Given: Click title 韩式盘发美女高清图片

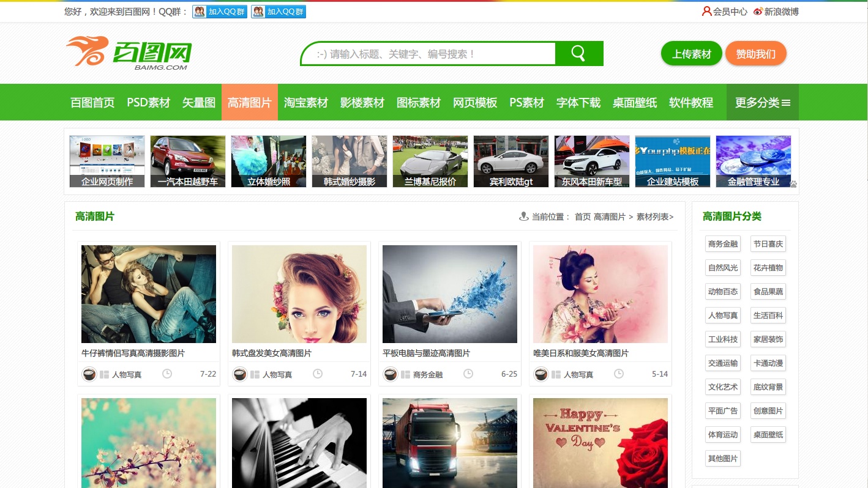Looking at the screenshot, I should point(272,353).
